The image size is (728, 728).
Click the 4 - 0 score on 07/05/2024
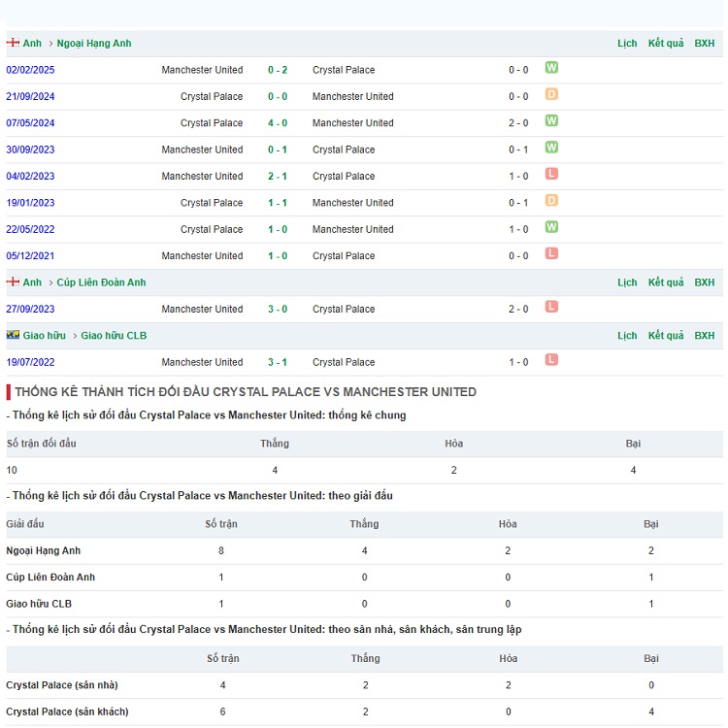click(x=278, y=123)
